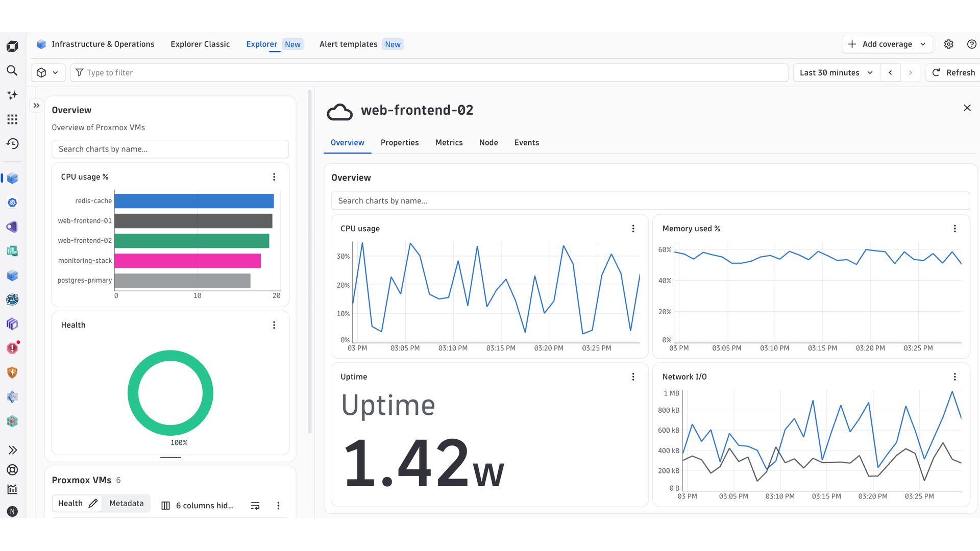Open Health chart three-dot menu
980x551 pixels.
pos(274,325)
